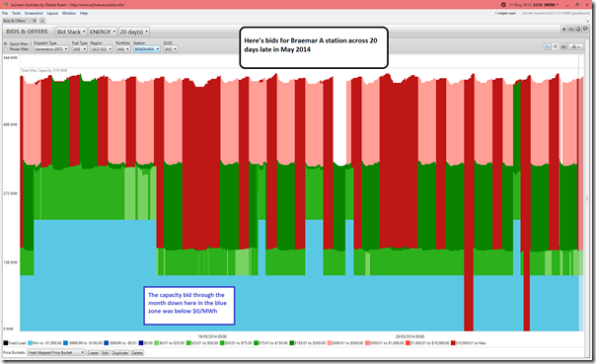Image resolution: width=596 pixels, height=364 pixels.
Task: Click the Duplicate price bucket button
Action: point(120,353)
